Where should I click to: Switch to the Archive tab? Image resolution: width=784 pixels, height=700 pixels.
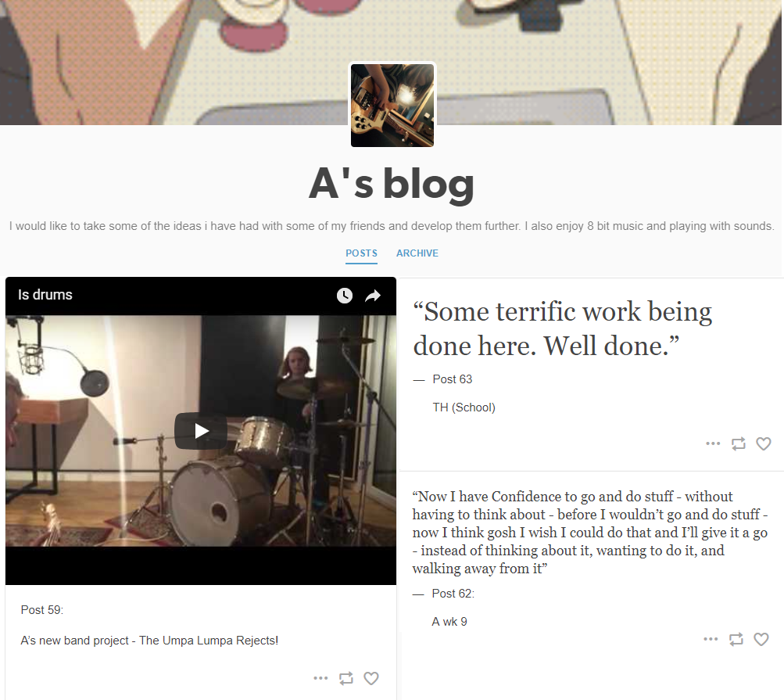tap(417, 253)
